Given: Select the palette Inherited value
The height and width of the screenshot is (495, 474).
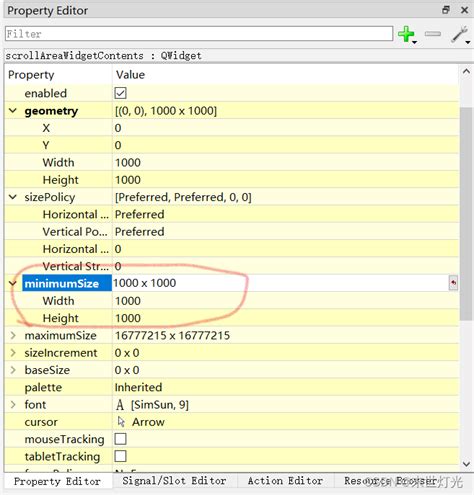Looking at the screenshot, I should [x=138, y=387].
